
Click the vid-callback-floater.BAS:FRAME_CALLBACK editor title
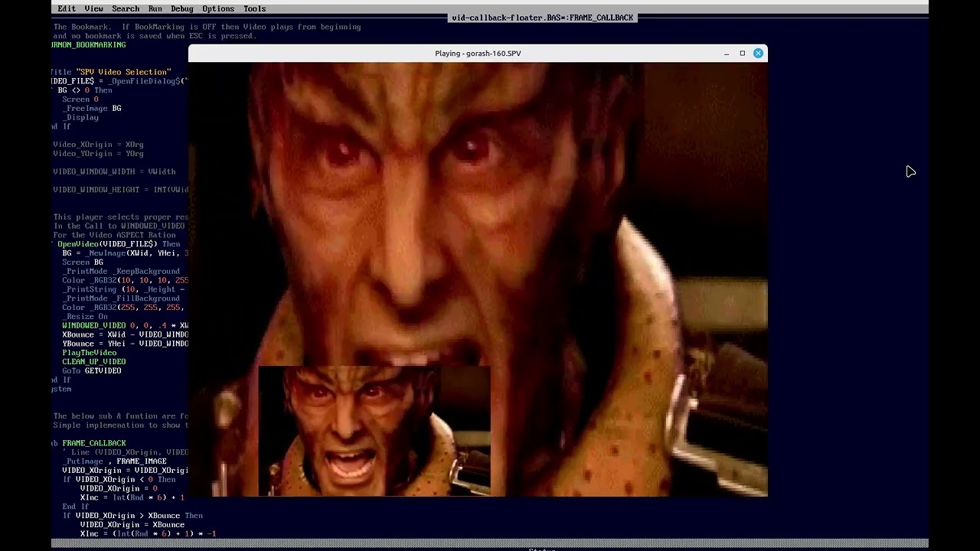pos(542,18)
